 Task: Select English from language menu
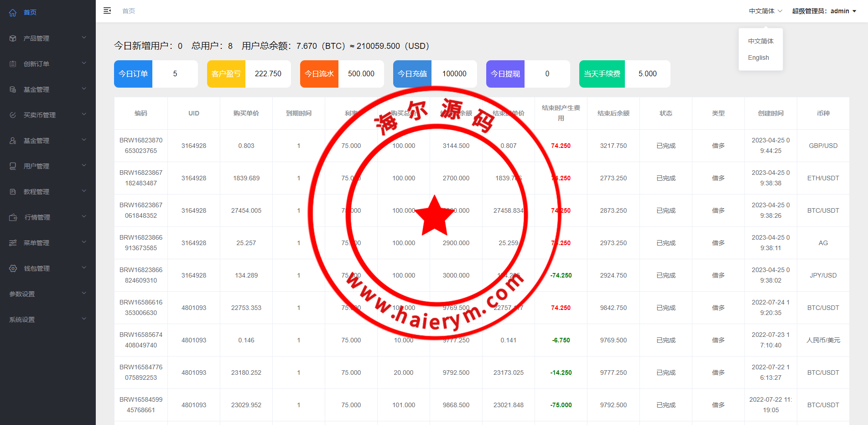(758, 58)
